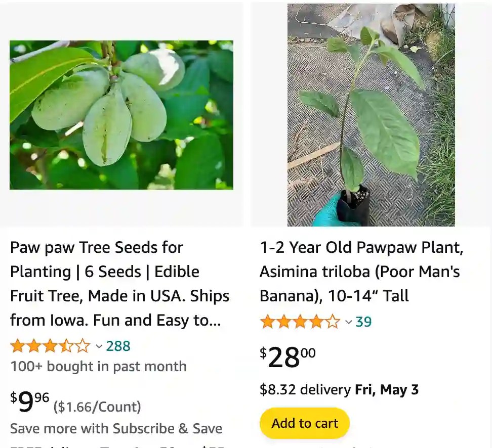Open the Paw paw Tree Seeds product image
Screen dimensions: 492x448
[x=121, y=115]
